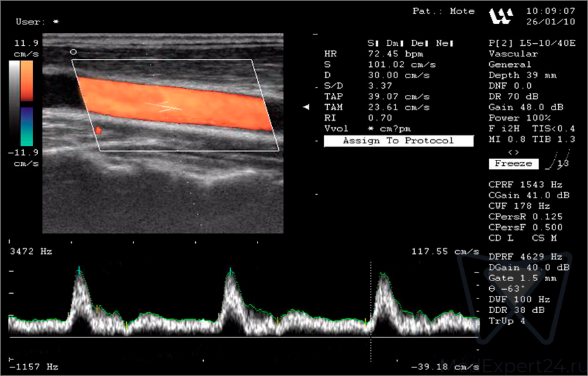Click the small red flow spot below the vessel

pyautogui.click(x=98, y=131)
